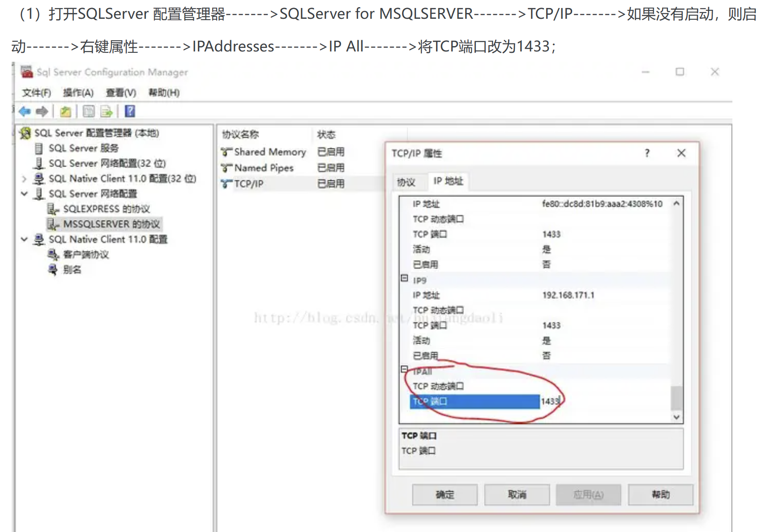The image size is (770, 532).
Task: Expand SQL Native Client 11.0 配置(32 位) node
Action: pyautogui.click(x=25, y=179)
